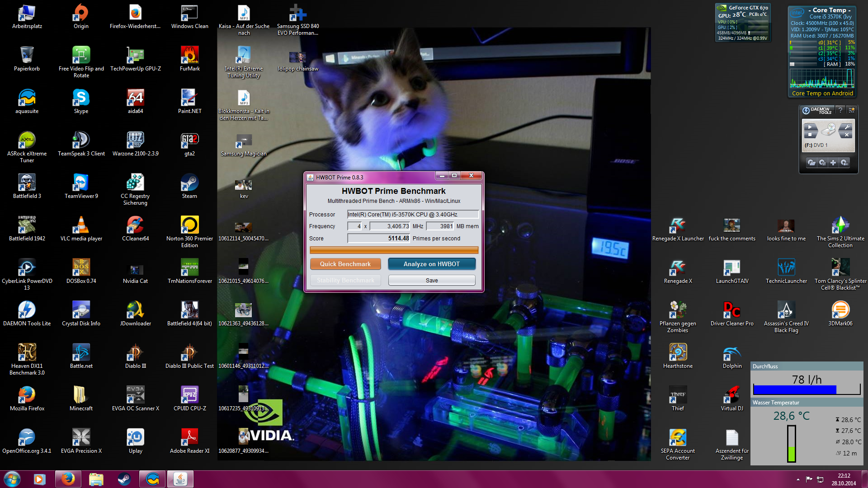The height and width of the screenshot is (488, 868).
Task: Click the Processor name field
Action: (413, 214)
